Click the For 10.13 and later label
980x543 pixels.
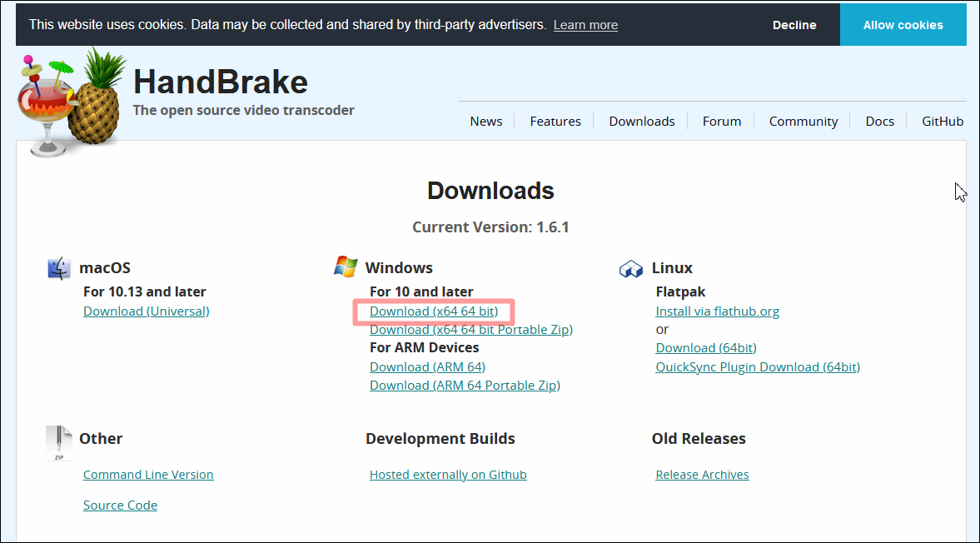[144, 291]
